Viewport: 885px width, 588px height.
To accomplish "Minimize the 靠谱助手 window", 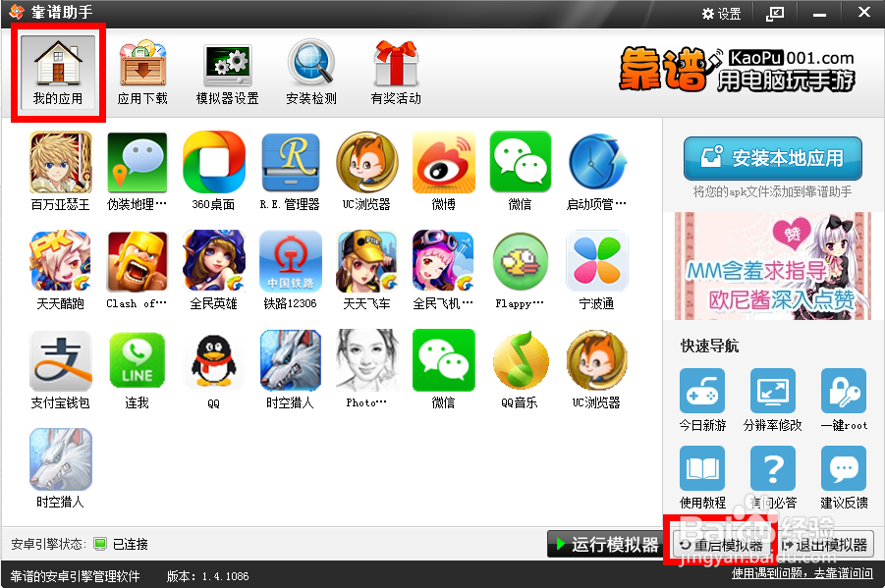I will click(819, 14).
